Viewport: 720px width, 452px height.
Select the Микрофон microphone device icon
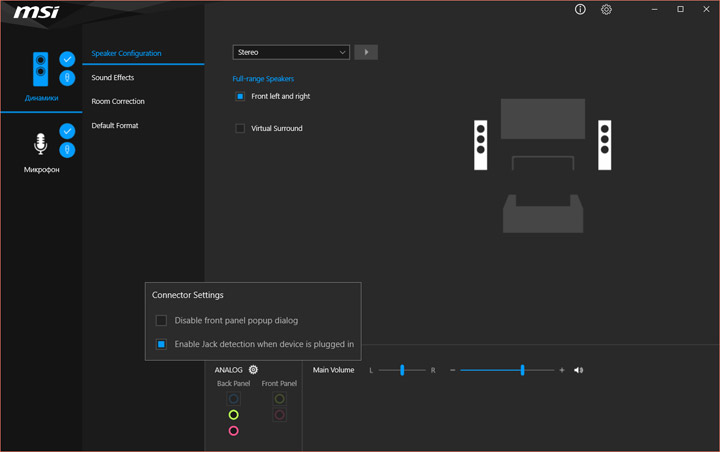point(40,143)
